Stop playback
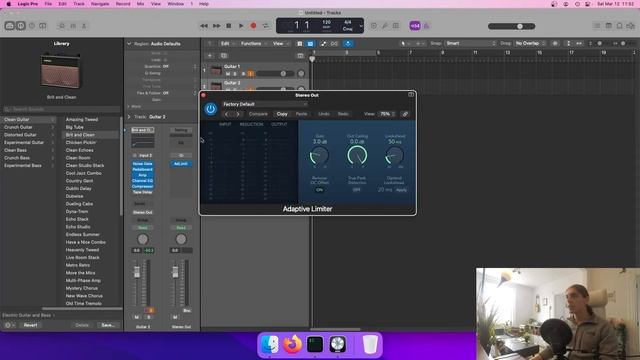The height and width of the screenshot is (360, 640). click(x=229, y=26)
